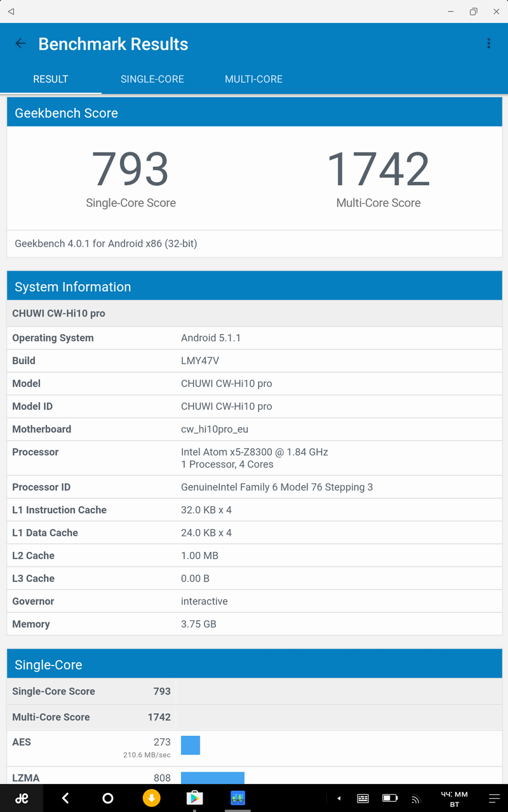Expand the system tray arrow
This screenshot has height=812, width=508.
click(x=339, y=798)
